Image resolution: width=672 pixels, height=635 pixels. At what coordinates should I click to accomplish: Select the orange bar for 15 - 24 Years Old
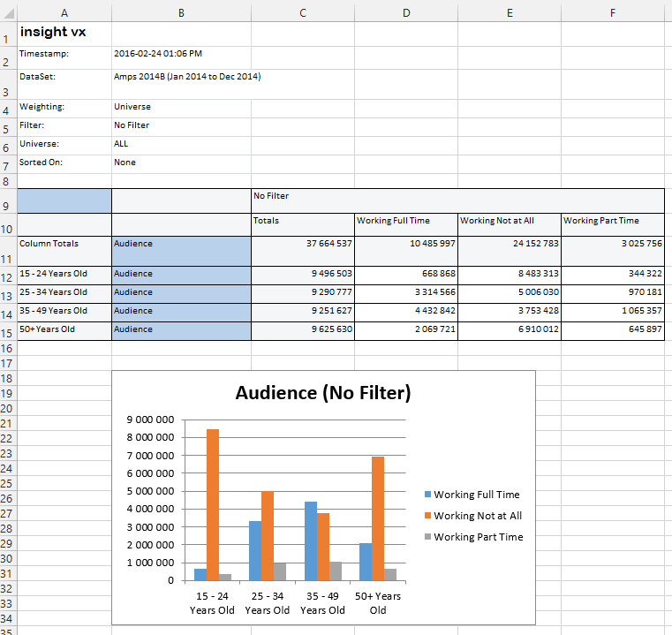point(213,505)
